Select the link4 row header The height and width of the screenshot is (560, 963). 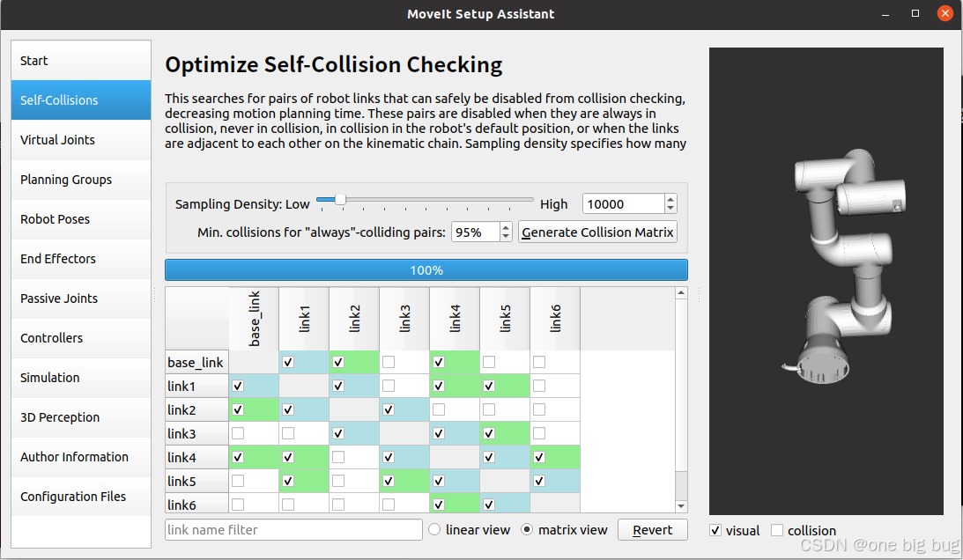[197, 458]
